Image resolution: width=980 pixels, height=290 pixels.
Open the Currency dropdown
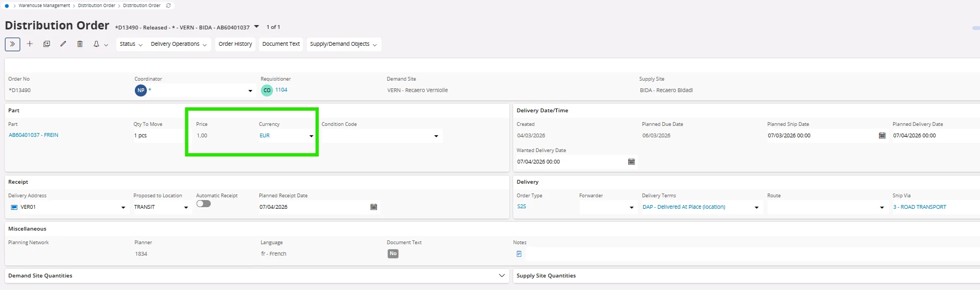311,136
